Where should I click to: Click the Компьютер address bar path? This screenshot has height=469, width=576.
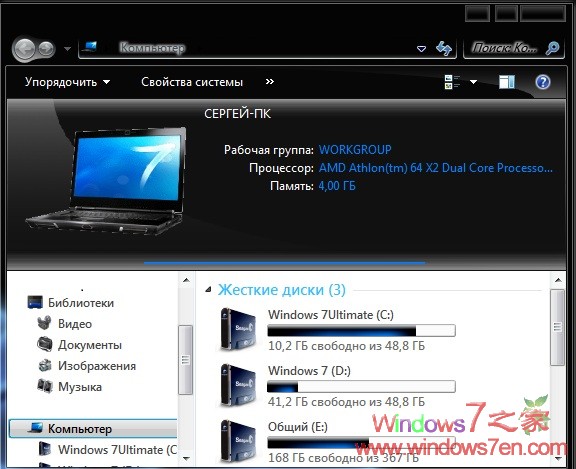(152, 47)
